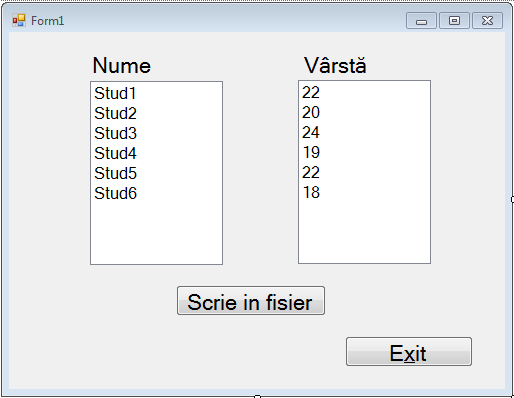Close the Form1 window
The width and height of the screenshot is (514, 398).
point(487,21)
